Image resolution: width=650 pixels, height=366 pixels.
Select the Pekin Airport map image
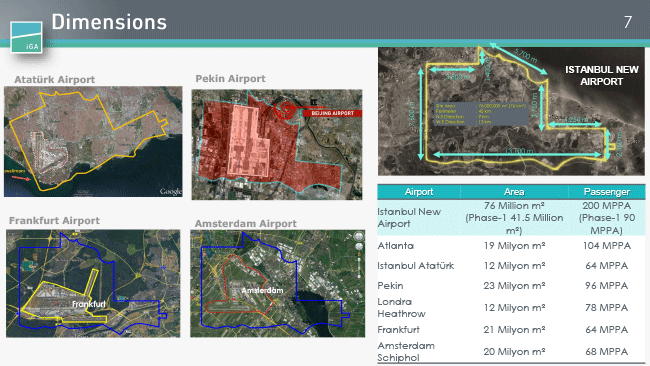(277, 144)
